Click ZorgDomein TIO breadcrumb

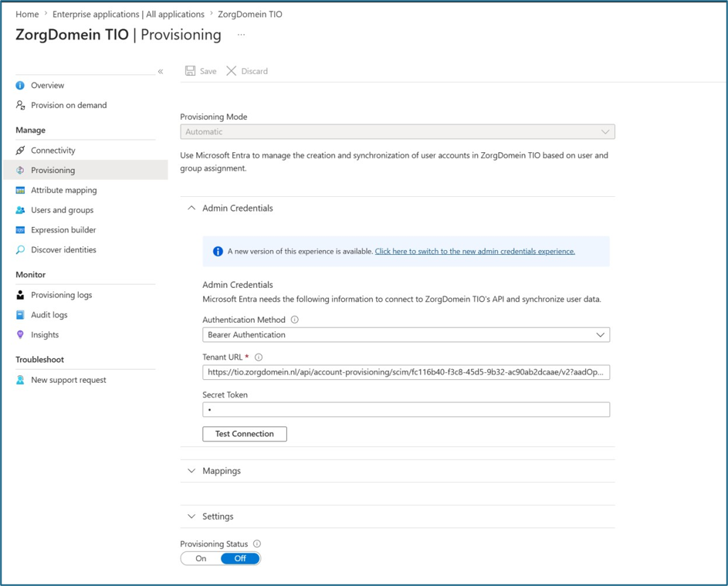coord(250,15)
